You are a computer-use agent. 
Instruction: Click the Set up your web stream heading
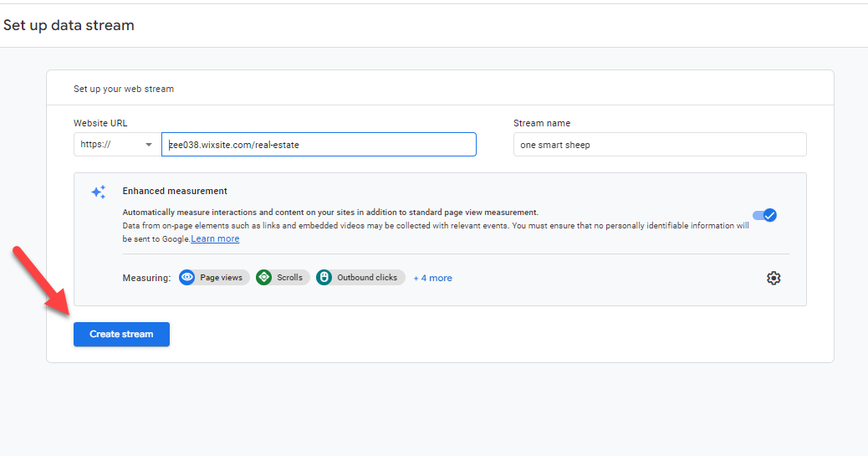click(124, 90)
